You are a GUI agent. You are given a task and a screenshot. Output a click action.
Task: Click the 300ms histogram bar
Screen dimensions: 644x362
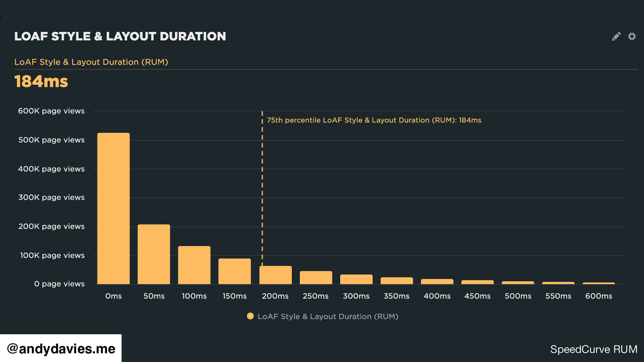pos(356,280)
